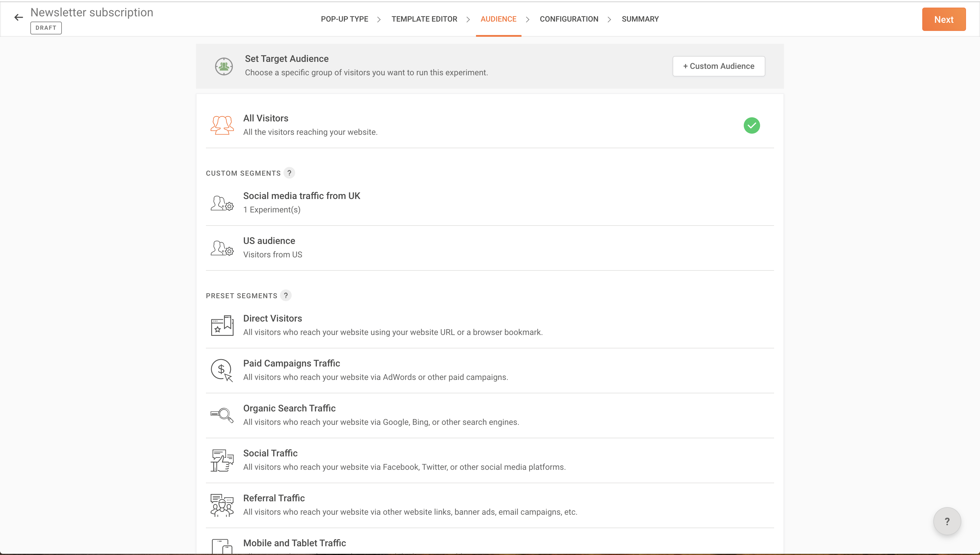Click the Direct Visitors bookmark icon
Image resolution: width=980 pixels, height=555 pixels.
pyautogui.click(x=222, y=325)
